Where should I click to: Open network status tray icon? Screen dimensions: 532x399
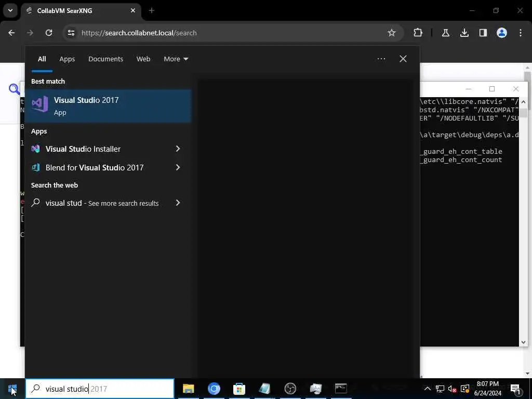[x=440, y=389]
